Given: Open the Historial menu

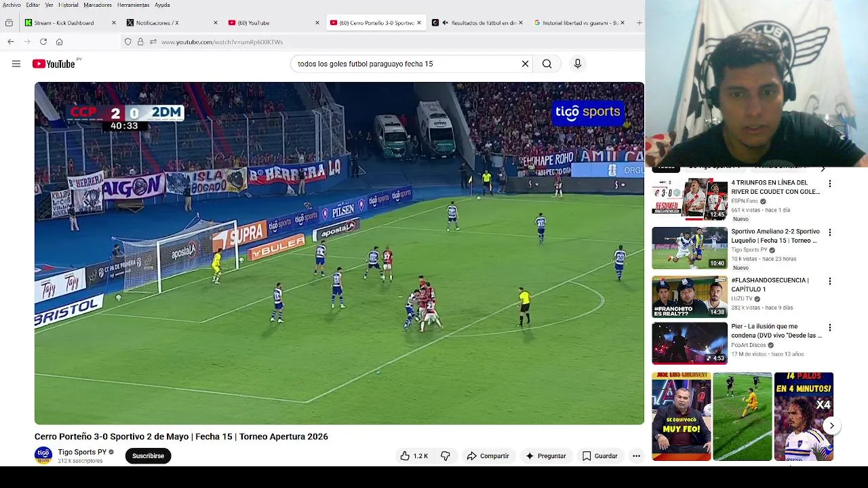Looking at the screenshot, I should [68, 5].
